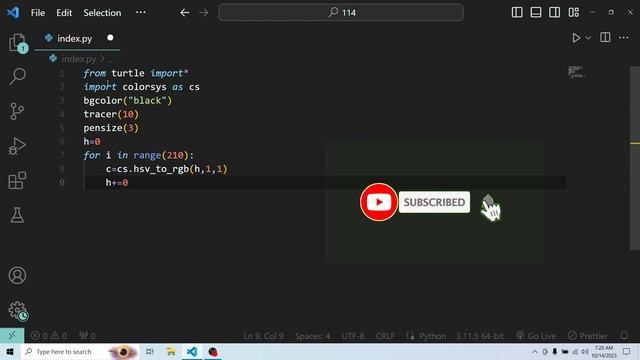
Task: Change the UTF-8 file encoding
Action: pos(353,336)
